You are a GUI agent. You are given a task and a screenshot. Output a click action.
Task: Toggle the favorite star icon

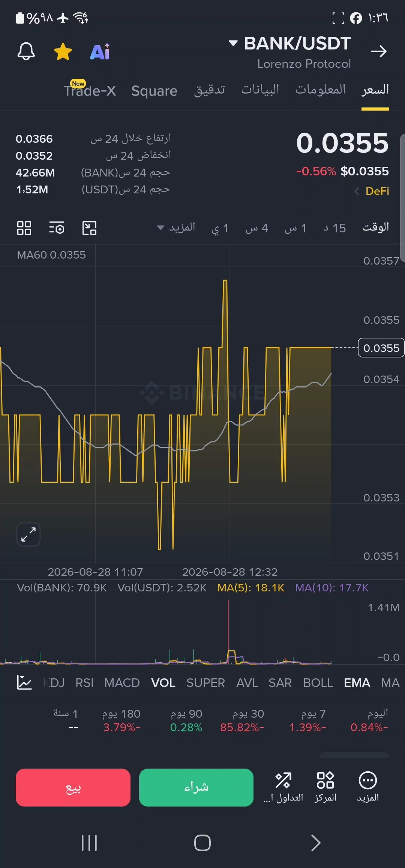pyautogui.click(x=63, y=51)
